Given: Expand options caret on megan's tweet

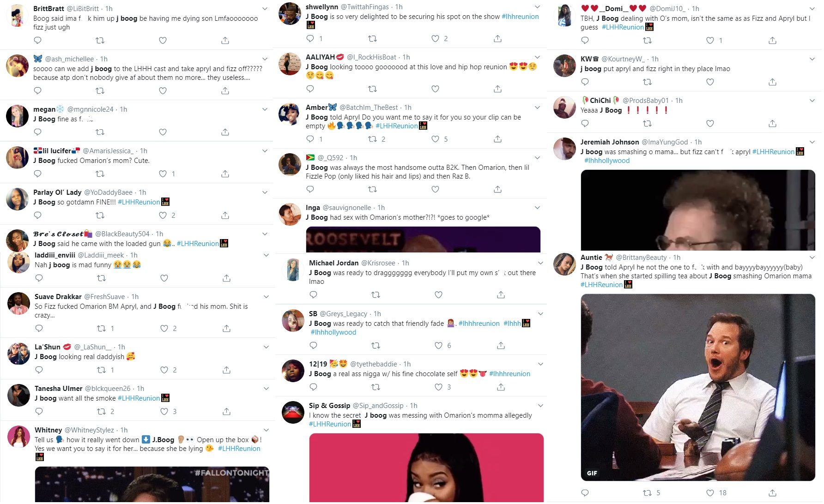Looking at the screenshot, I should [x=265, y=109].
